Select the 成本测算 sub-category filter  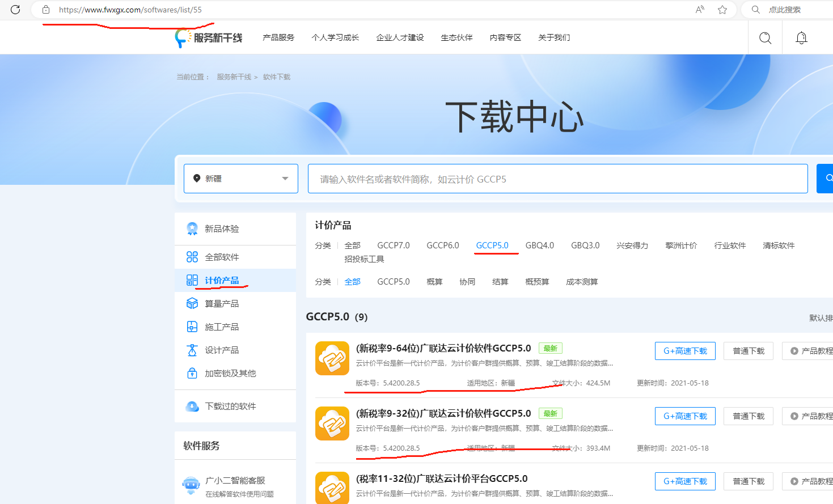(x=582, y=282)
